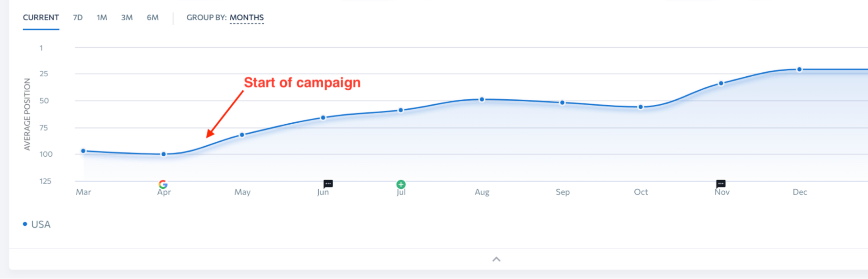This screenshot has height=279, width=868.
Task: Click the USA legend label text
Action: 41,224
